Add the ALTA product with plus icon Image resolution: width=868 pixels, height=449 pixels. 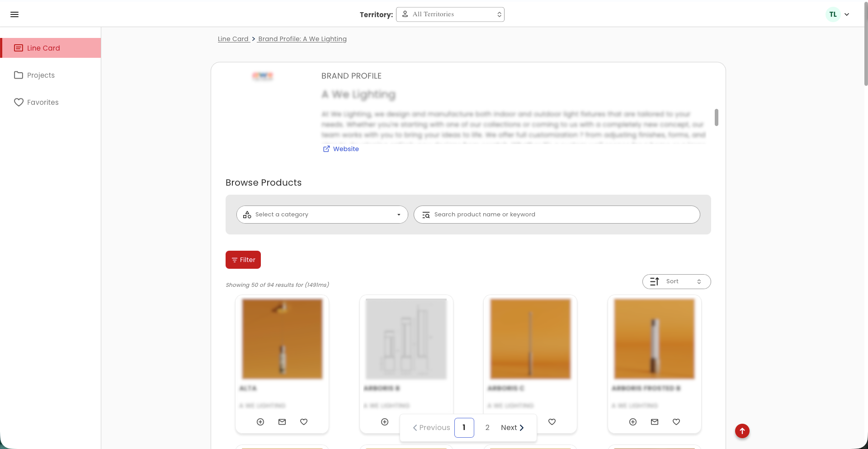(260, 422)
